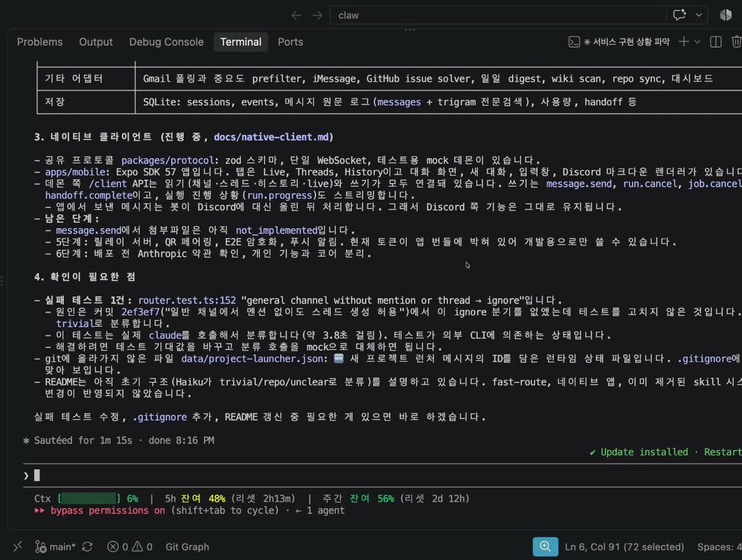This screenshot has width=742, height=560.
Task: Switch to the Output panel tab
Action: 96,42
